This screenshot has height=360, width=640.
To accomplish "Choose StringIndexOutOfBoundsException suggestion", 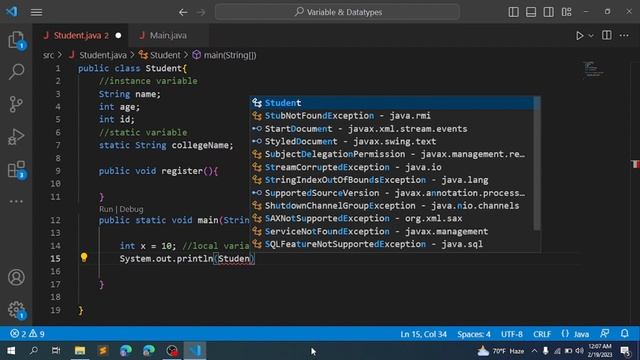I will coord(392,180).
